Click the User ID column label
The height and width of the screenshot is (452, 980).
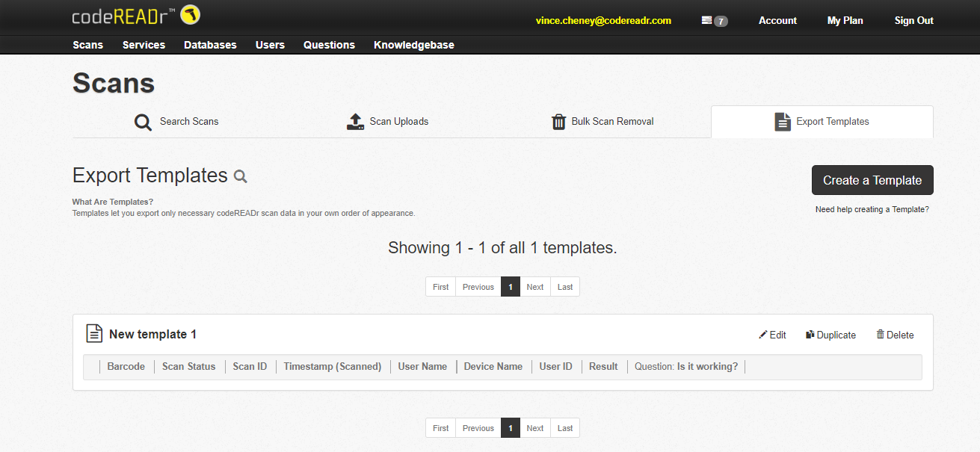pos(556,367)
